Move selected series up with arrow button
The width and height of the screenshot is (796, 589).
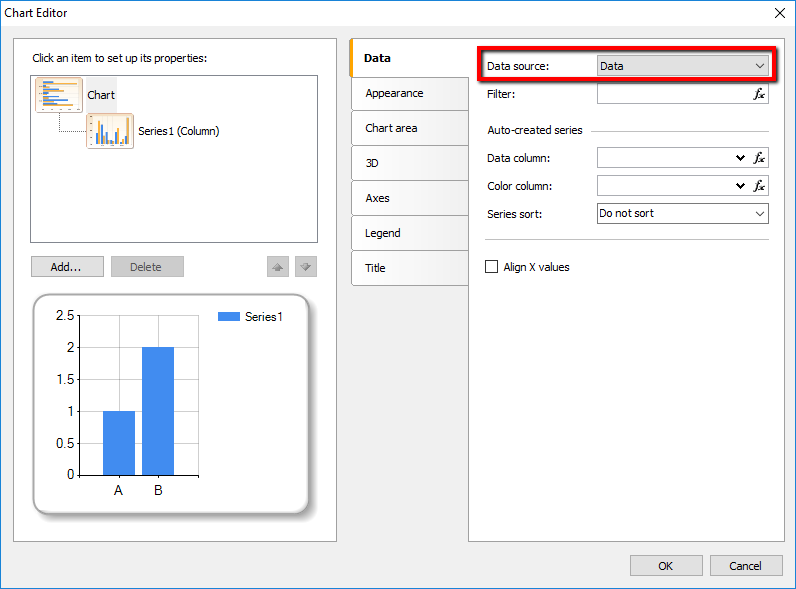[x=278, y=267]
